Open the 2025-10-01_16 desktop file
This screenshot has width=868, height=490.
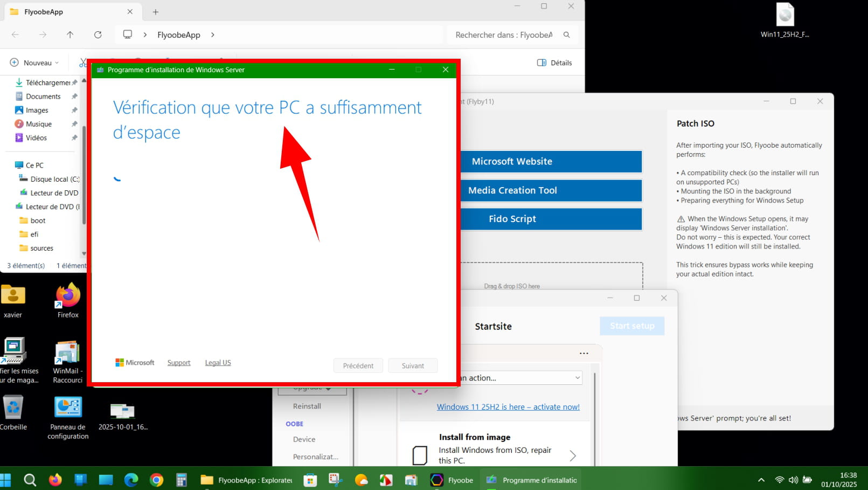click(x=123, y=416)
